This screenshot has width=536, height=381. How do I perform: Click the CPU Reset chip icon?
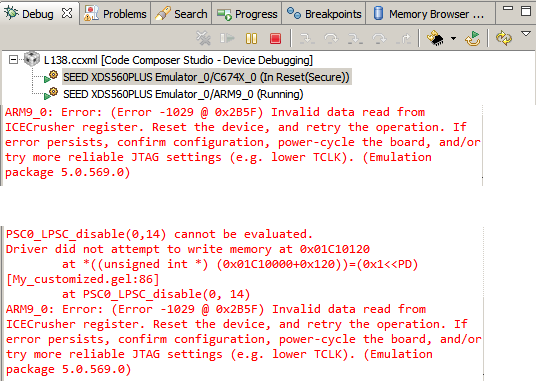tap(435, 38)
